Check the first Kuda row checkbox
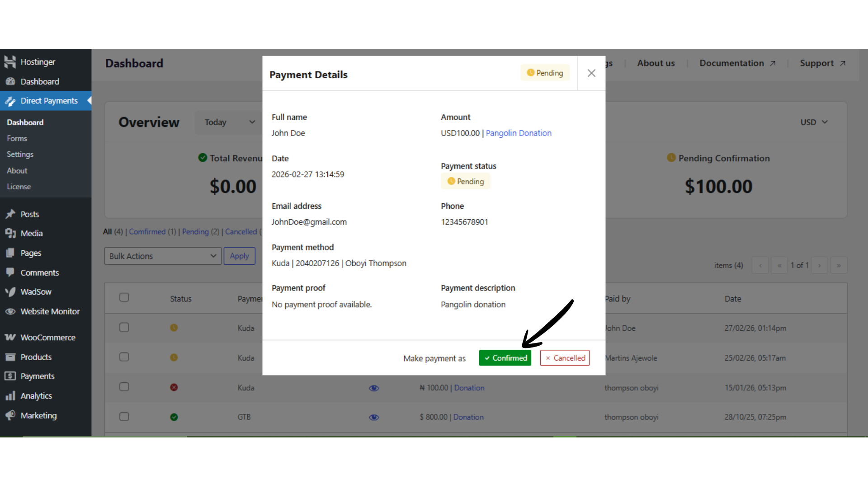This screenshot has height=488, width=868. (124, 327)
